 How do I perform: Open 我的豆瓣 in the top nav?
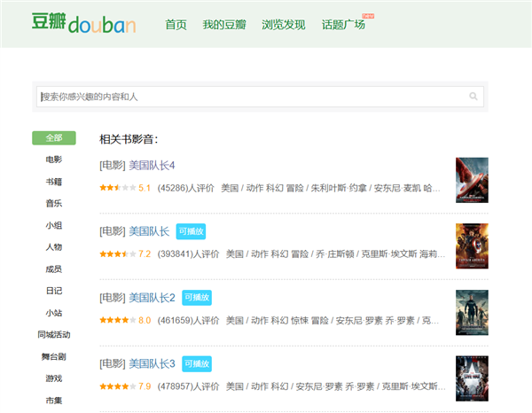point(224,25)
